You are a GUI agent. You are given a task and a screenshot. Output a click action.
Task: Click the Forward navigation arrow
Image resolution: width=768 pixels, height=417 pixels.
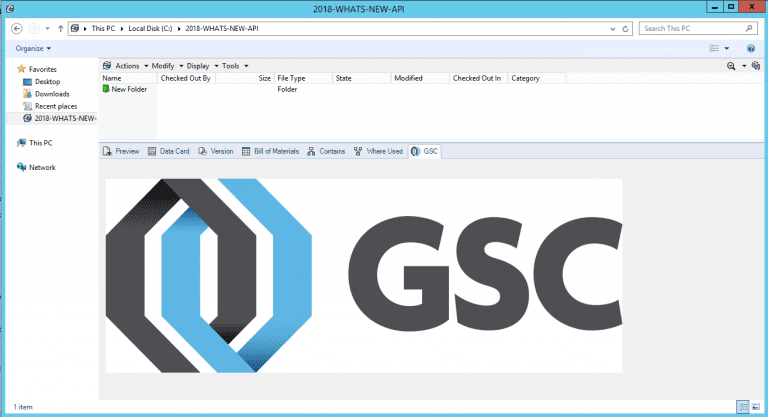34,28
